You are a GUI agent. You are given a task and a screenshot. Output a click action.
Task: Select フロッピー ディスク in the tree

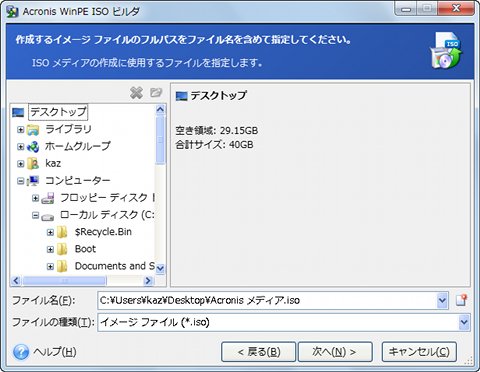107,198
